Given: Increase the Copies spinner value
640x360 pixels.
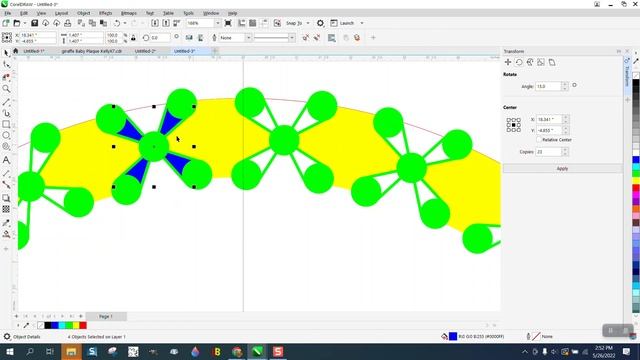Looking at the screenshot, I should 565,150.
